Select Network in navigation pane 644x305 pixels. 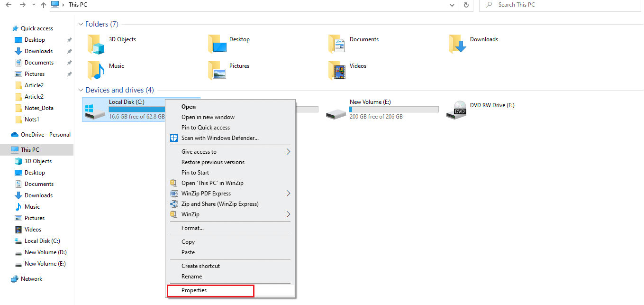tap(31, 279)
